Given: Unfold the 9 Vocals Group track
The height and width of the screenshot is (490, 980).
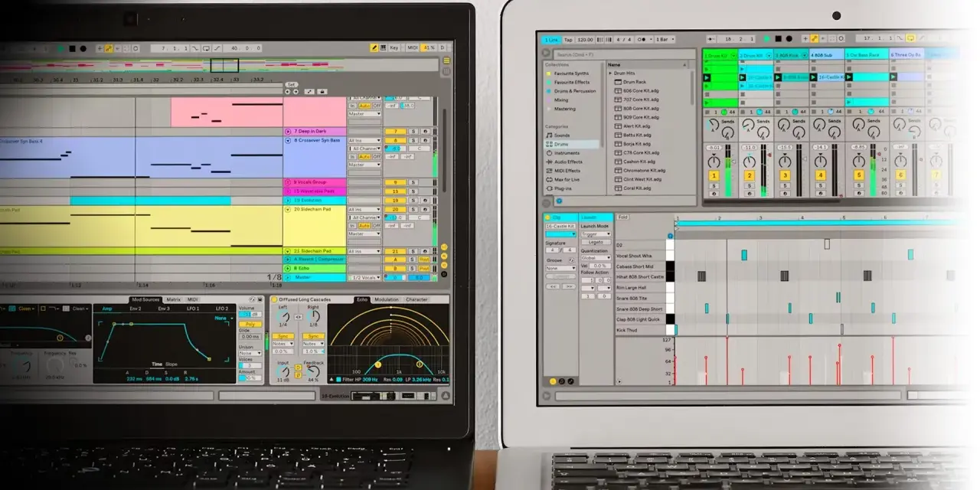Looking at the screenshot, I should [x=288, y=182].
